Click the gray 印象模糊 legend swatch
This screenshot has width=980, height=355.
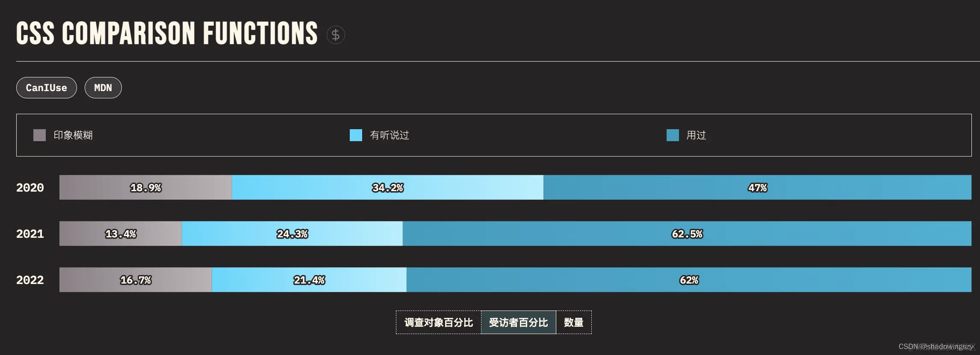pos(39,135)
